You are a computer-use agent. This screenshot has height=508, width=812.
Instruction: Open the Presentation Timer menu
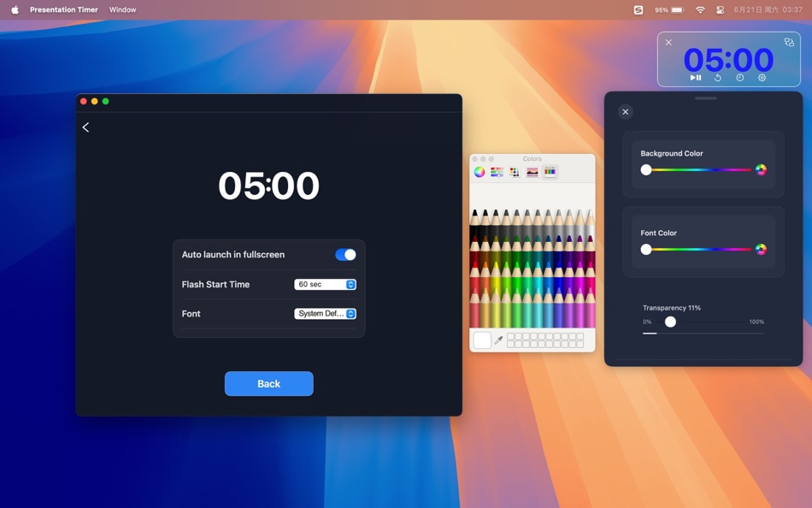[63, 9]
